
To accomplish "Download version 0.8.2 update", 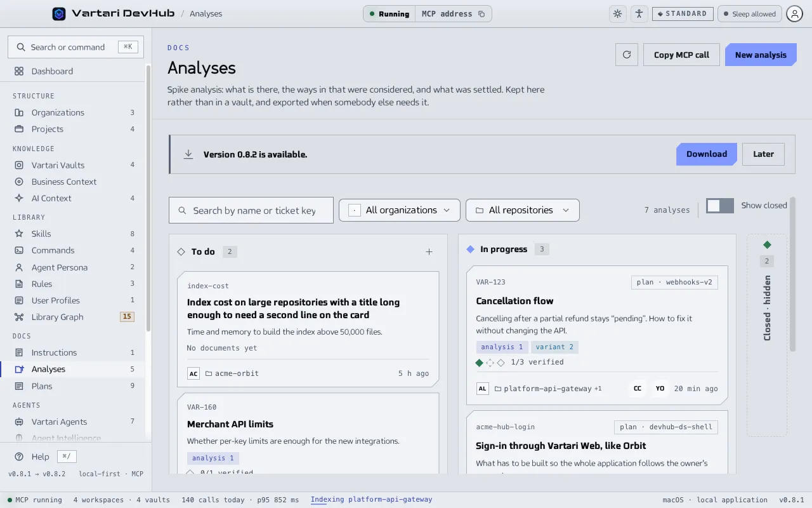I will coord(707,154).
